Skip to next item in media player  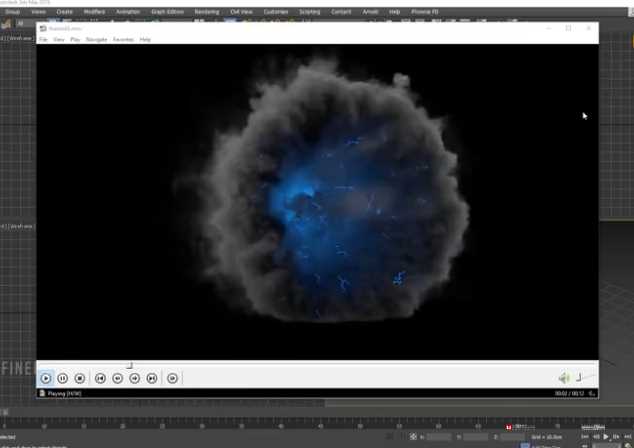152,378
